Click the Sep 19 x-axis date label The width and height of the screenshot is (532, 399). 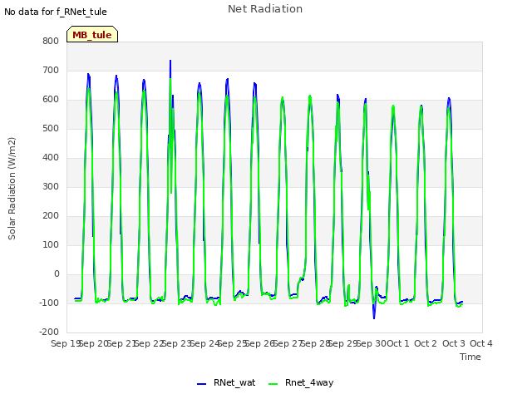pos(65,343)
